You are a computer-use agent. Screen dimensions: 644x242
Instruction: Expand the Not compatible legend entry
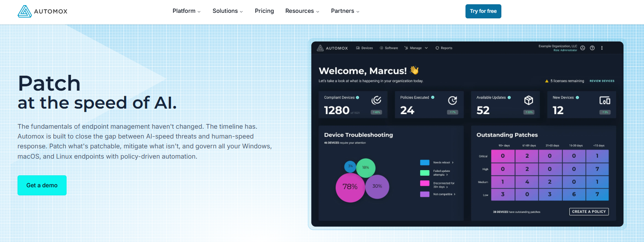(x=444, y=194)
